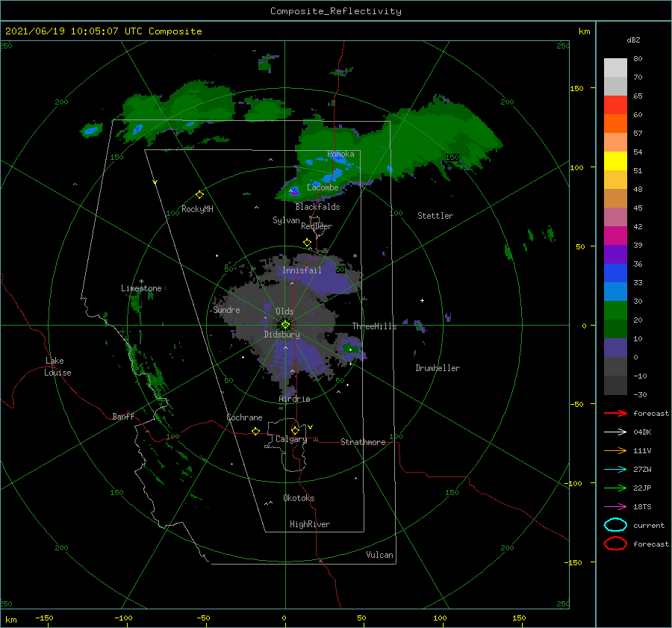This screenshot has width=672, height=628.
Task: Click the Stettler label on map
Action: tap(435, 216)
